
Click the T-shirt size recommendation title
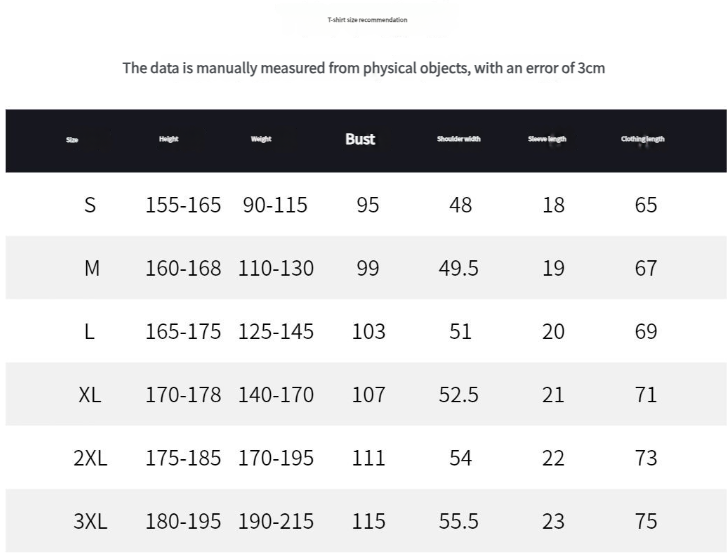(x=367, y=20)
